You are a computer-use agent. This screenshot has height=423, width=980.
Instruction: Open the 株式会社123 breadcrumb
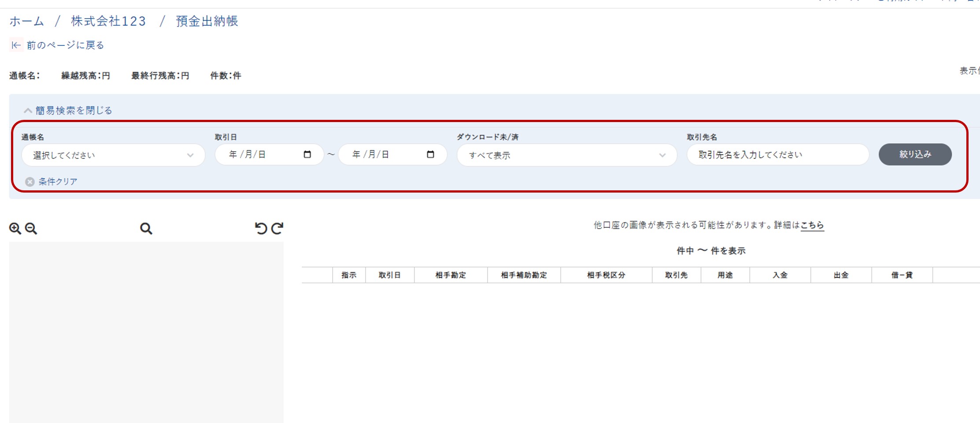coord(108,21)
